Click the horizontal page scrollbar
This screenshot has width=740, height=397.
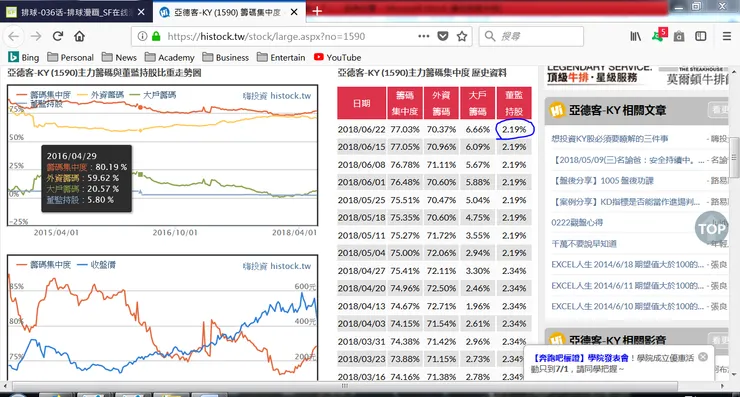[345, 386]
